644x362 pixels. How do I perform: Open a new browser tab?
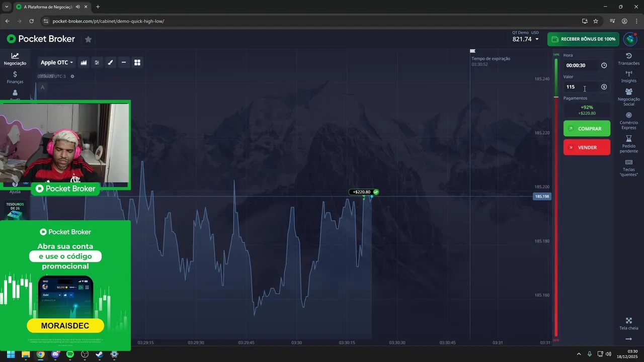[x=98, y=7]
